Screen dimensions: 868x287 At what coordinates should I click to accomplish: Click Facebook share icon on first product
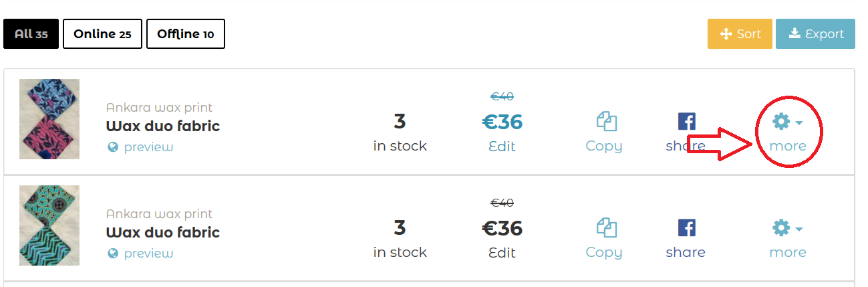click(686, 122)
